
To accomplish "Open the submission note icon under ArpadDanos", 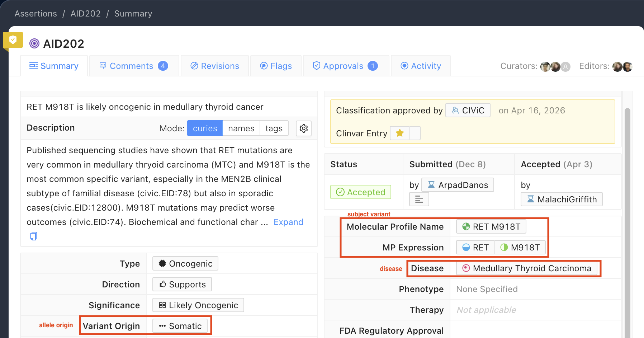I will pyautogui.click(x=419, y=199).
